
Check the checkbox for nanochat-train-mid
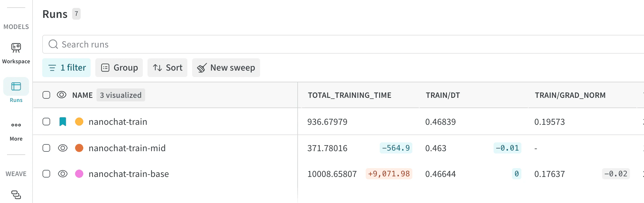(x=46, y=148)
